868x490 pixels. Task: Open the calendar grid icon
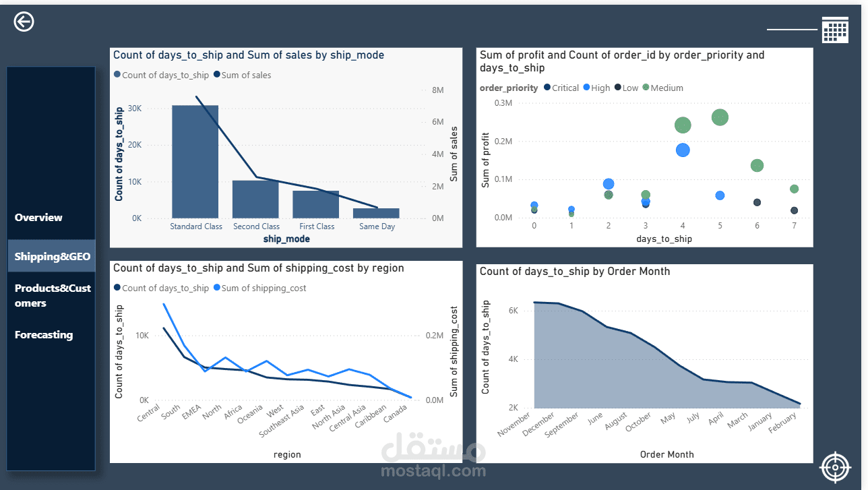tap(835, 30)
